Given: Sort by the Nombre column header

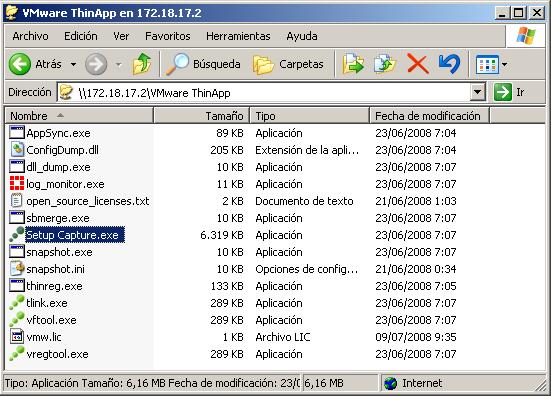Looking at the screenshot, I should 79,116.
